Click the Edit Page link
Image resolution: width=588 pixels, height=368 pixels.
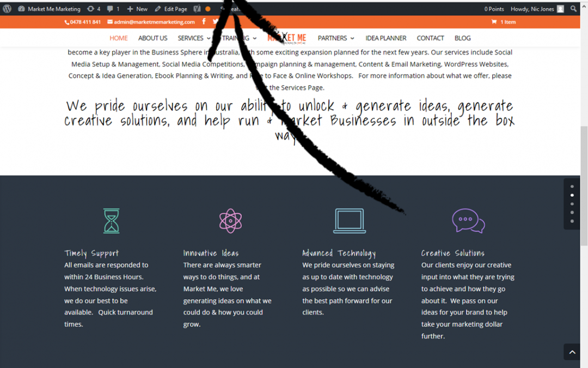click(175, 9)
